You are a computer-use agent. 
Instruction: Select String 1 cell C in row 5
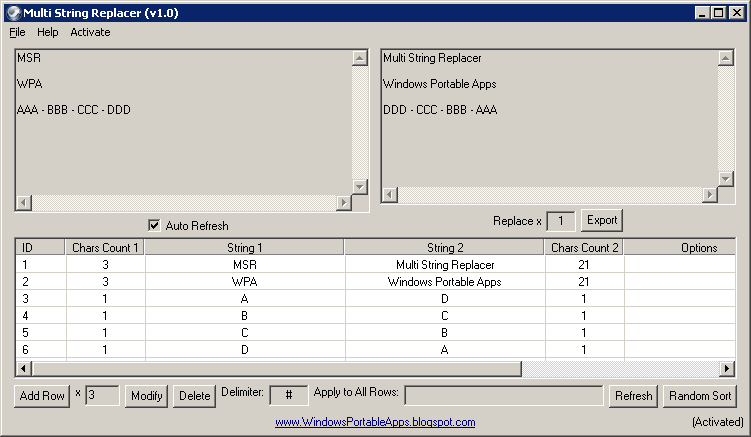[245, 333]
